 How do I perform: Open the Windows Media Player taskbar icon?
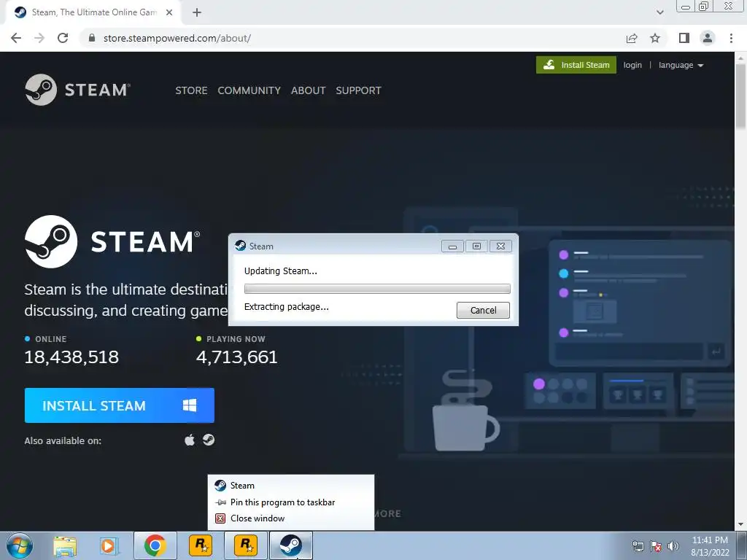(109, 545)
